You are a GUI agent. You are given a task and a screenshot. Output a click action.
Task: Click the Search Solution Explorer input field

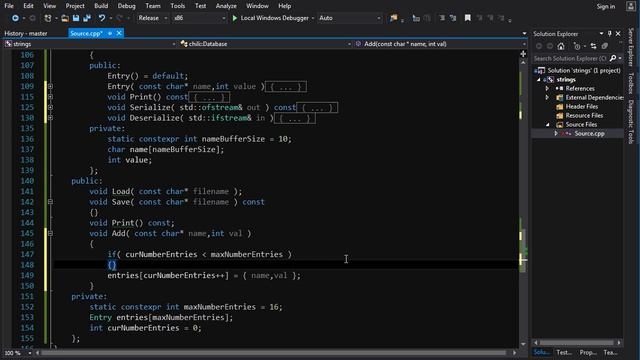click(x=570, y=58)
